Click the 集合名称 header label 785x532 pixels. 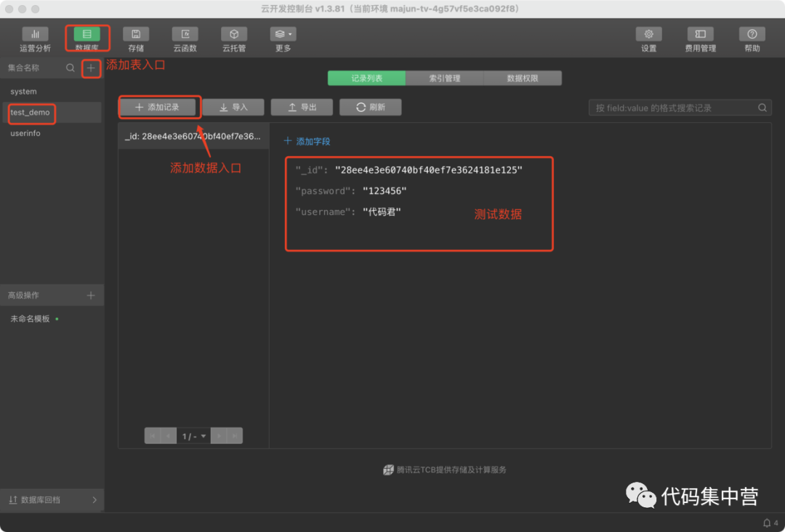point(23,68)
